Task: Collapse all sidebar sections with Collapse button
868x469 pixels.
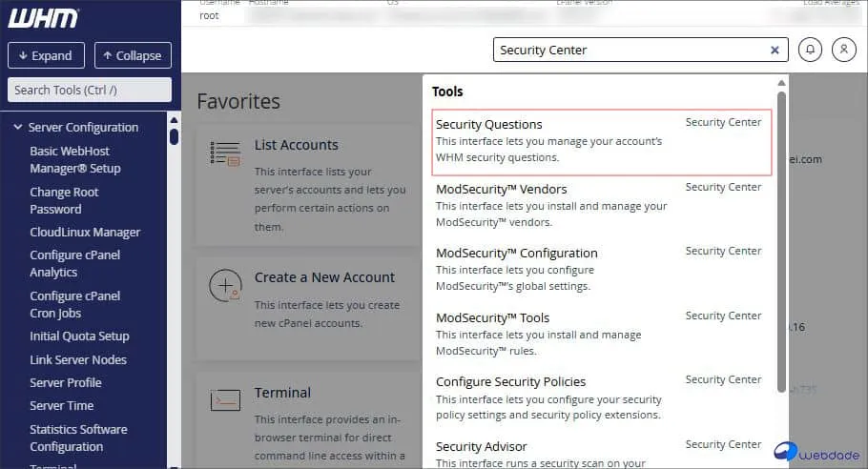Action: 133,55
